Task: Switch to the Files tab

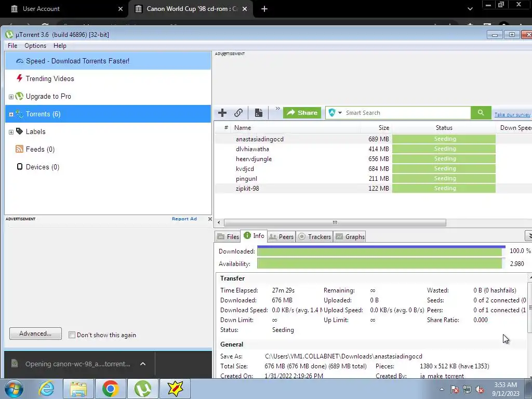Action: (x=228, y=237)
